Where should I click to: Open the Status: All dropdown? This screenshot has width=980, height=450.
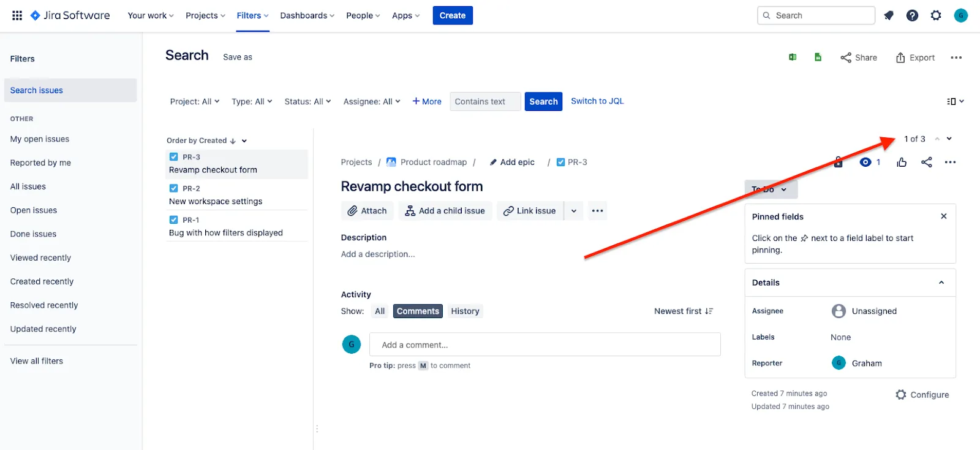pyautogui.click(x=307, y=102)
